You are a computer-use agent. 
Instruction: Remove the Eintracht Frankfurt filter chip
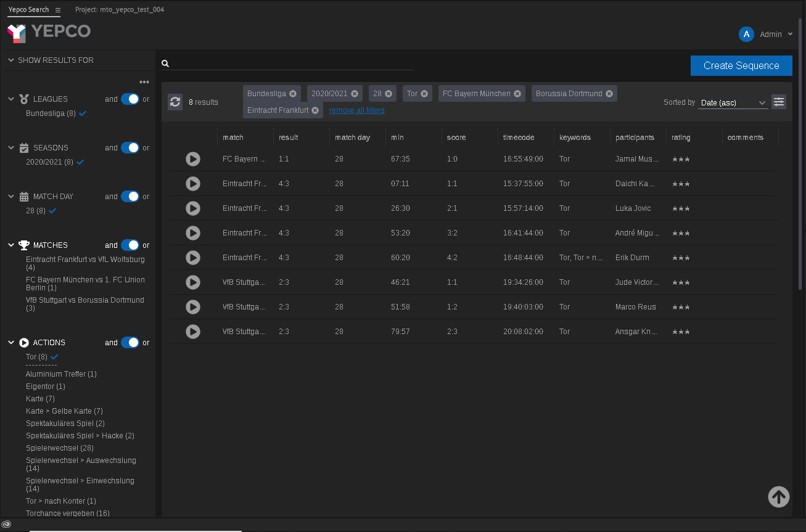(315, 110)
